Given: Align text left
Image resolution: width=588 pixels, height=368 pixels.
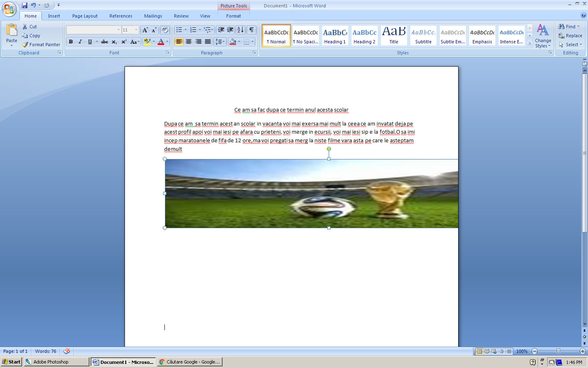Looking at the screenshot, I should click(x=179, y=42).
